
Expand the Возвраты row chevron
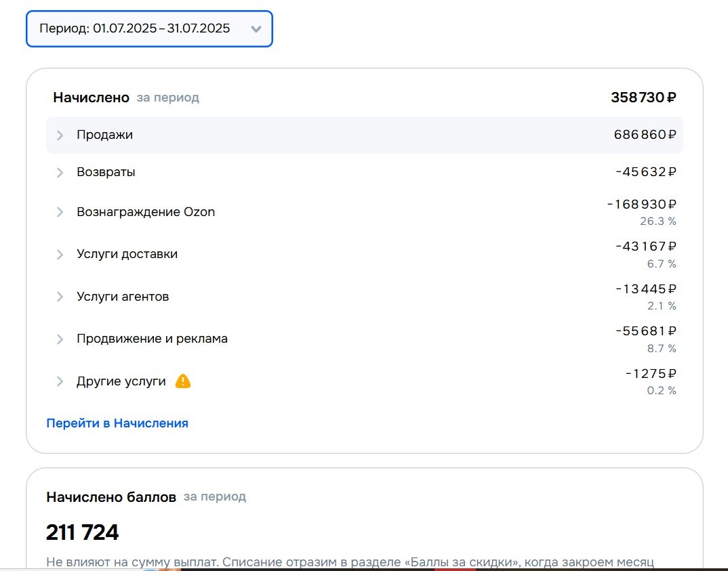(60, 173)
